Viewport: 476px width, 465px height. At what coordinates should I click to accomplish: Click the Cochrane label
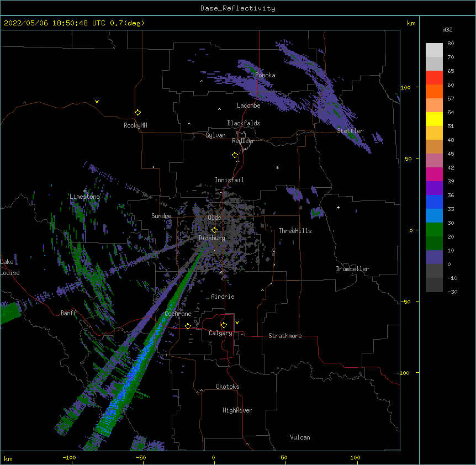(x=178, y=314)
